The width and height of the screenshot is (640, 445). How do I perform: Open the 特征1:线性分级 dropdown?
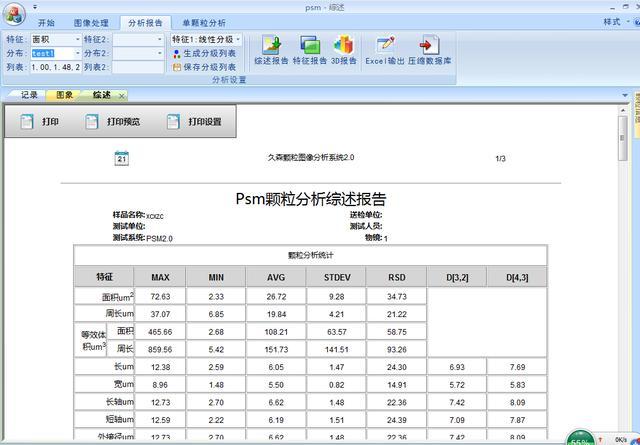point(238,40)
